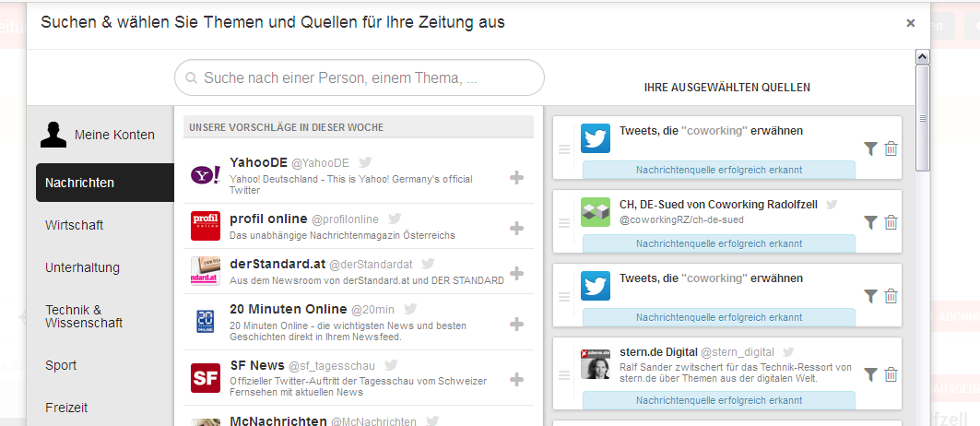Switch to Technik & Wissenschaft category
Image resolution: width=980 pixels, height=426 pixels.
(83, 316)
